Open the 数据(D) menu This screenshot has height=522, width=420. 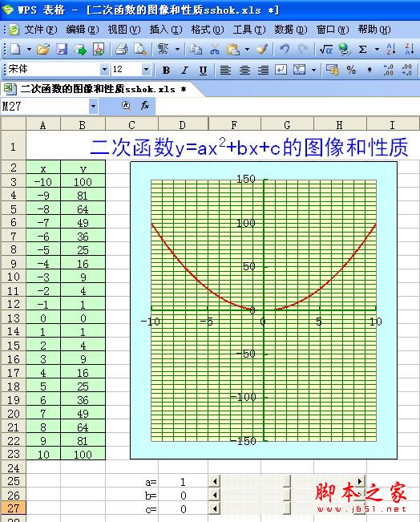pos(290,30)
